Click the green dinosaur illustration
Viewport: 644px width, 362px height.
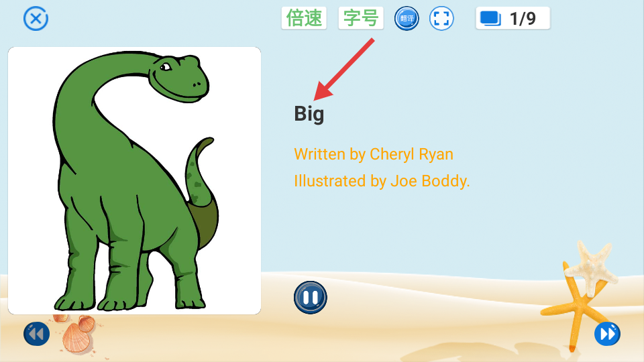point(134,180)
